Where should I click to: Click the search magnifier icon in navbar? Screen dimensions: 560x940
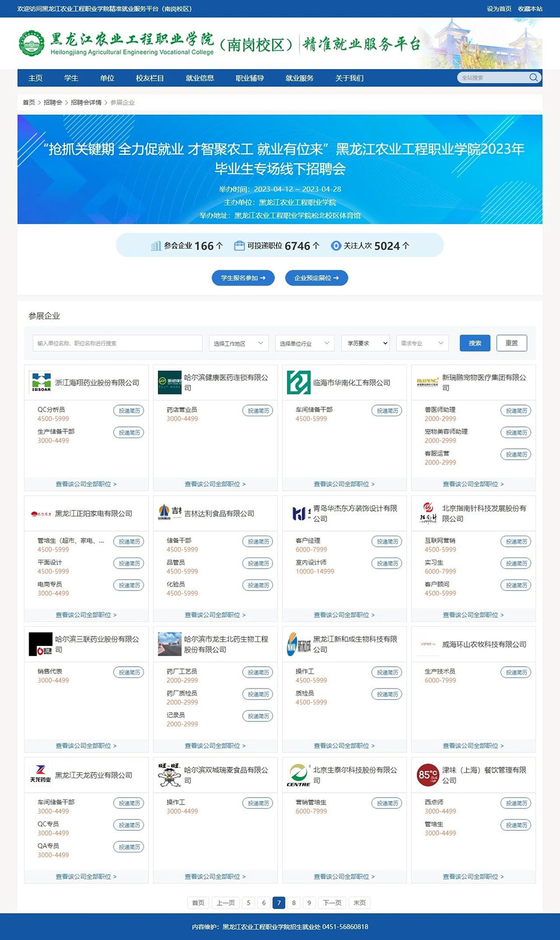click(x=534, y=78)
